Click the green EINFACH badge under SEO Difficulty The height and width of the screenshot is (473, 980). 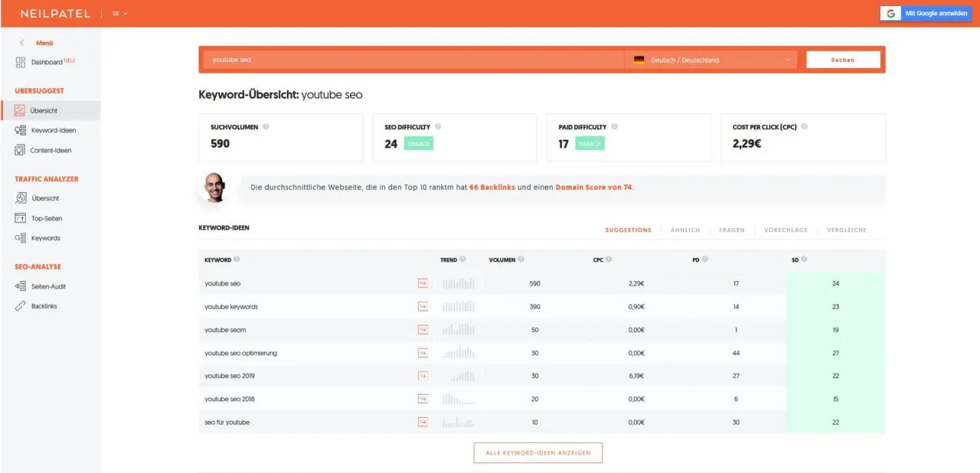418,143
